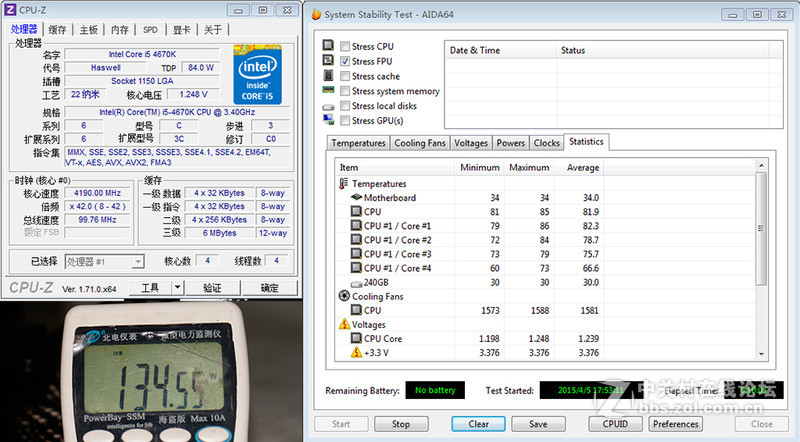
Task: Open the processor selection dropdown
Action: (104, 261)
